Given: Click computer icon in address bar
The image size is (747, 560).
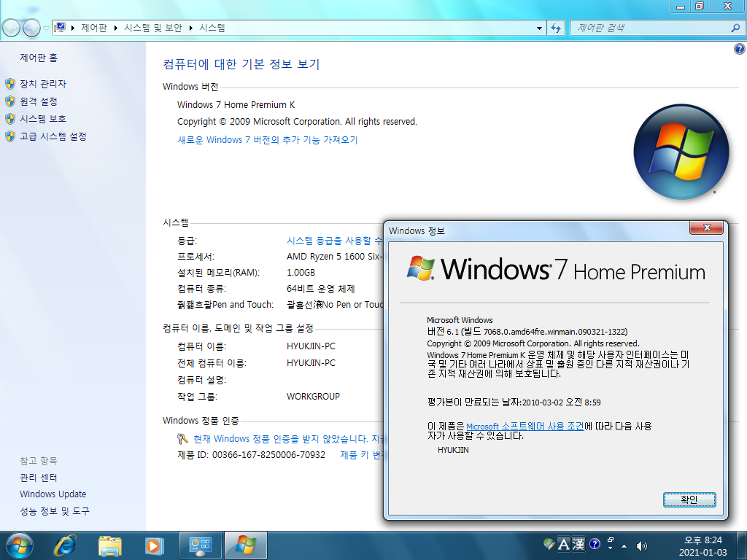Looking at the screenshot, I should [60, 28].
